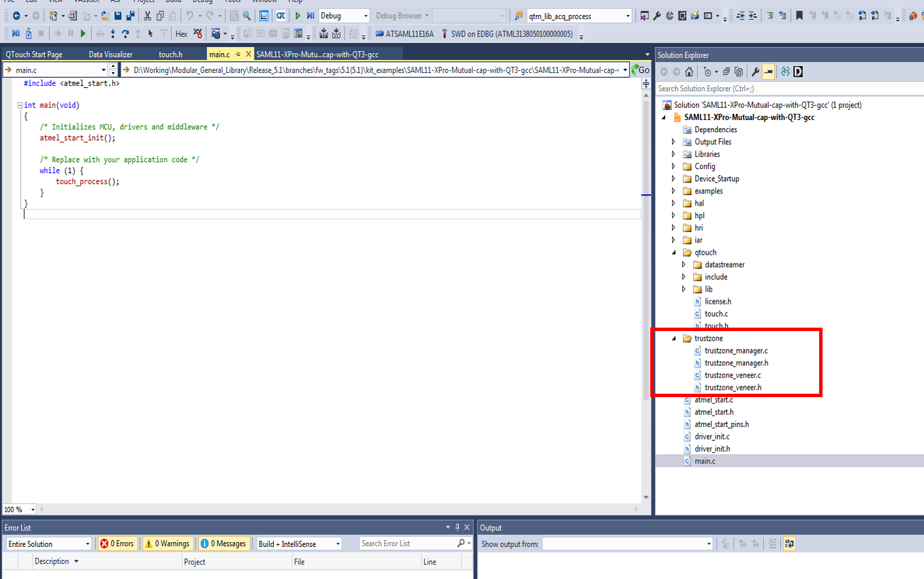Switch to the touch.h tab
The height and width of the screenshot is (579, 924).
[170, 54]
